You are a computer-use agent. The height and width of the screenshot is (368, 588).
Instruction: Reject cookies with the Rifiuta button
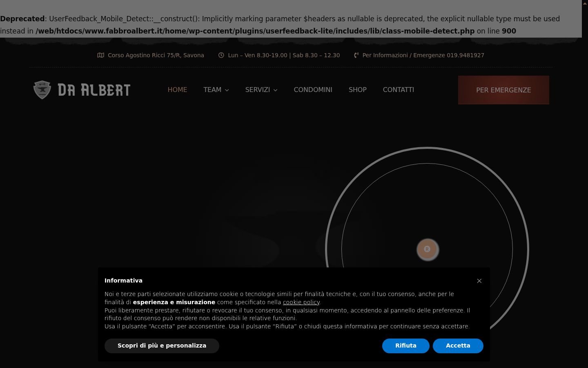click(406, 346)
